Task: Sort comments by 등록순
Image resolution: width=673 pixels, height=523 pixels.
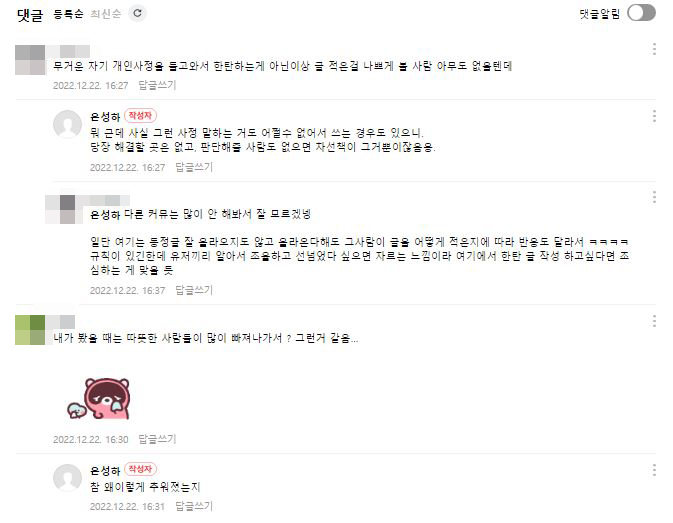Action: click(x=68, y=14)
